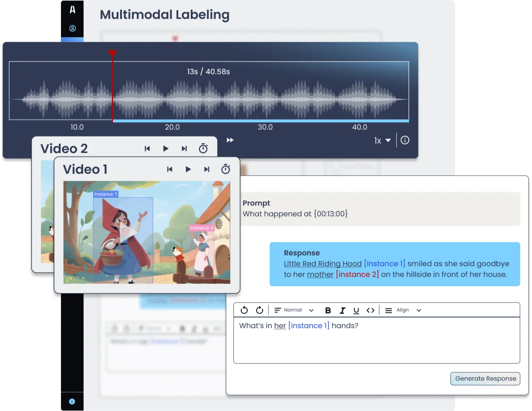Click the Video 2 stopwatch icon
The width and height of the screenshot is (532, 411).
tap(203, 148)
